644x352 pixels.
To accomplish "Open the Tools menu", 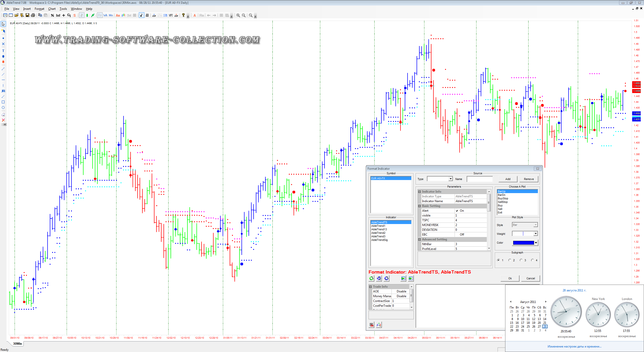I will [63, 9].
